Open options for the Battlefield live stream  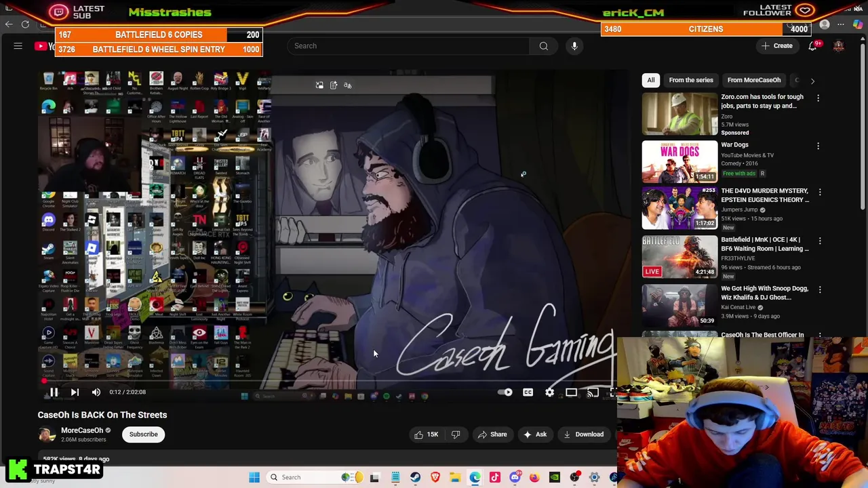[820, 241]
